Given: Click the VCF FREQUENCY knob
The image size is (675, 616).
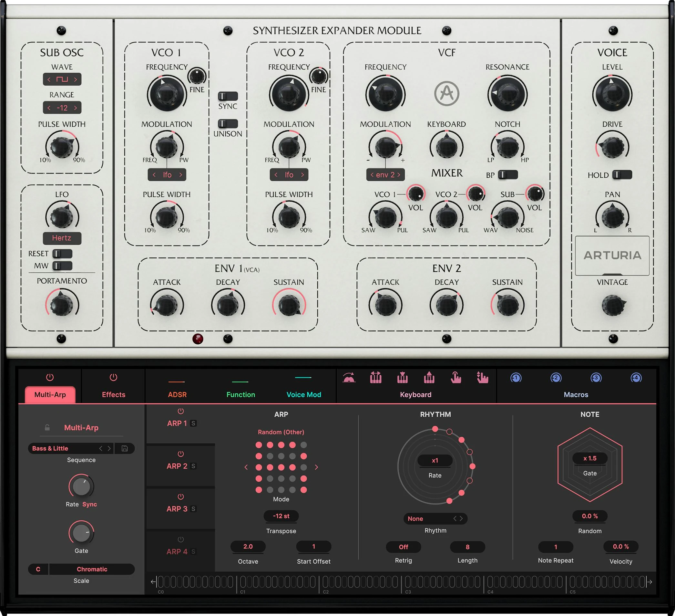Looking at the screenshot, I should pos(385,93).
